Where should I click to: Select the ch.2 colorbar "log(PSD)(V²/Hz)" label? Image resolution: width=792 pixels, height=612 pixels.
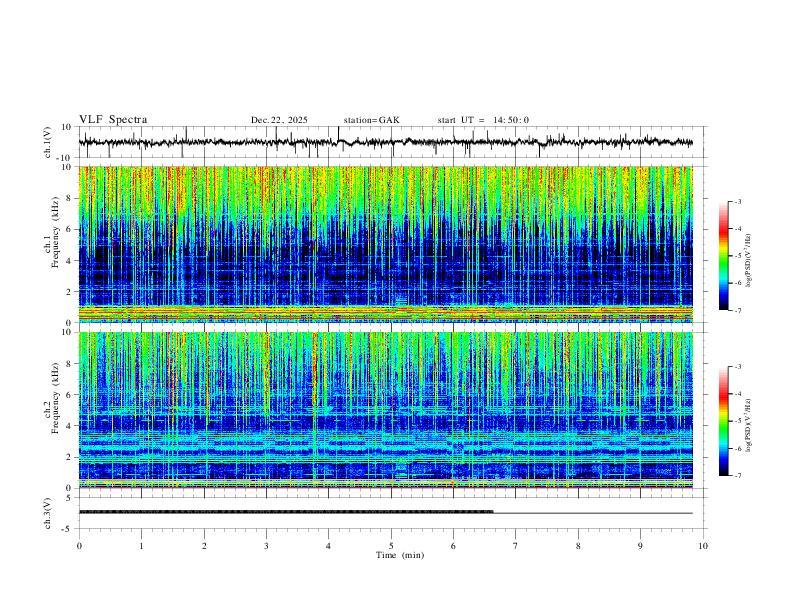point(748,426)
